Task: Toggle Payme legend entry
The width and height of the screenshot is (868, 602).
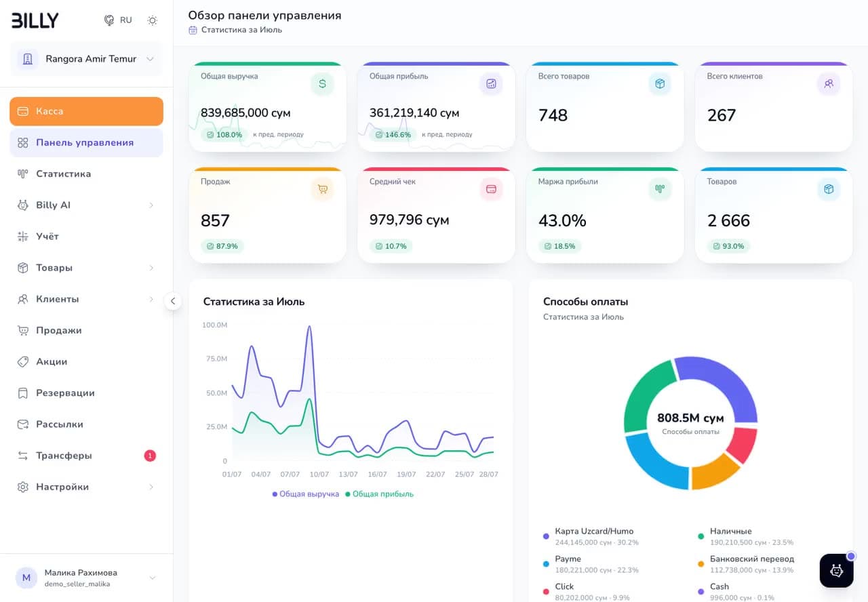Action: 591,564
